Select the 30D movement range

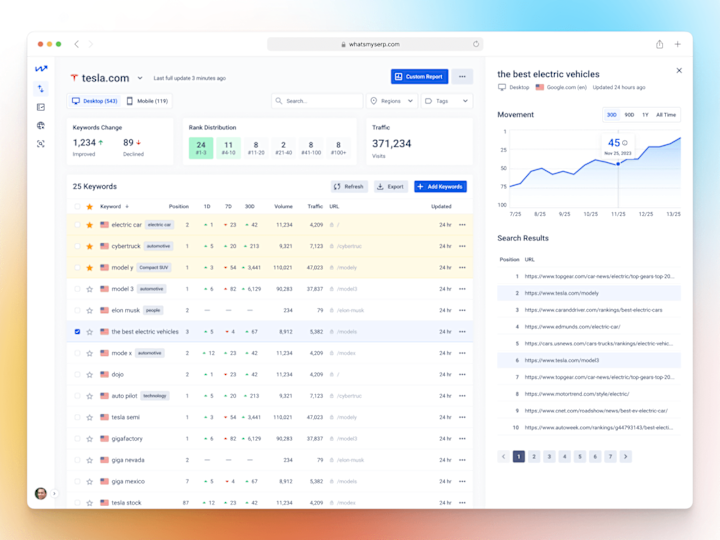coord(612,115)
